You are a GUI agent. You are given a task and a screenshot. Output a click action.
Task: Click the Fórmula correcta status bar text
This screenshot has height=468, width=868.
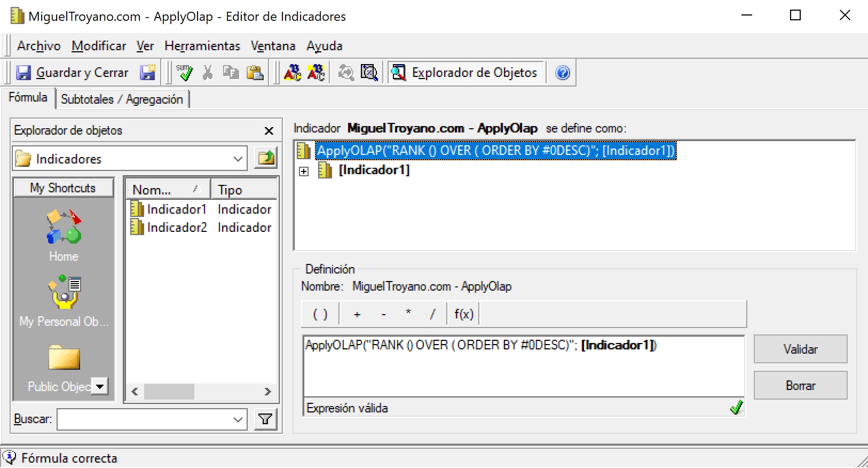tap(69, 458)
